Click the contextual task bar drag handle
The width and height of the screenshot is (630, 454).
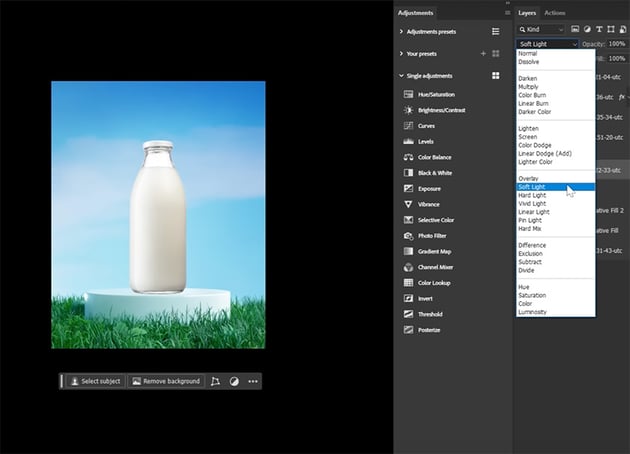(x=61, y=381)
